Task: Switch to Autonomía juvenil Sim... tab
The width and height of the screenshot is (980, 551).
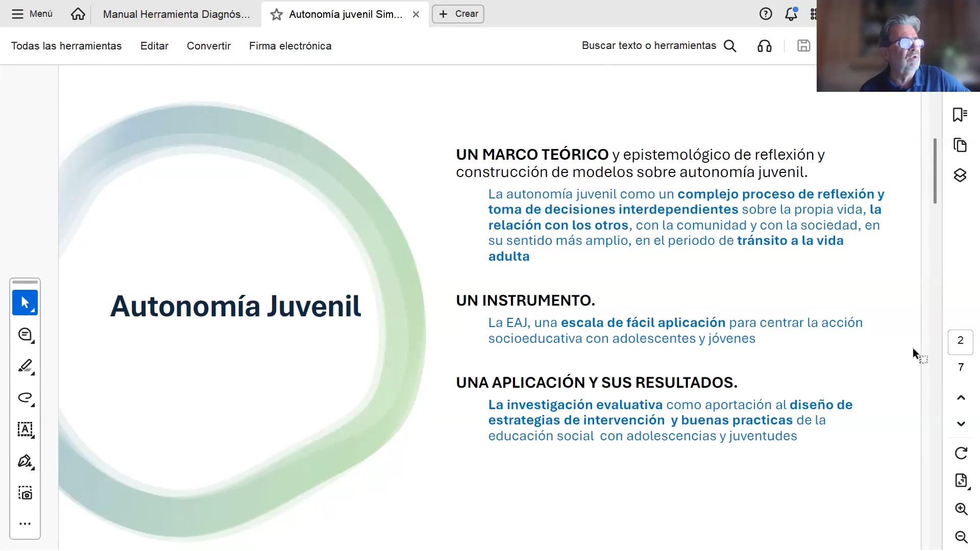Action: pyautogui.click(x=346, y=14)
